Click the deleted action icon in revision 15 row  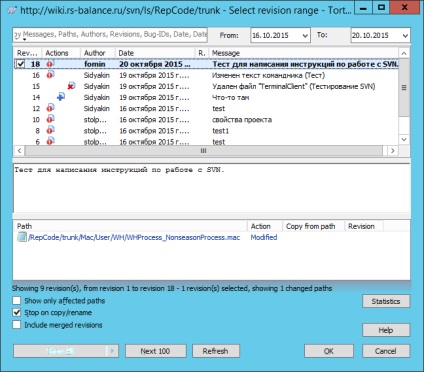click(71, 86)
